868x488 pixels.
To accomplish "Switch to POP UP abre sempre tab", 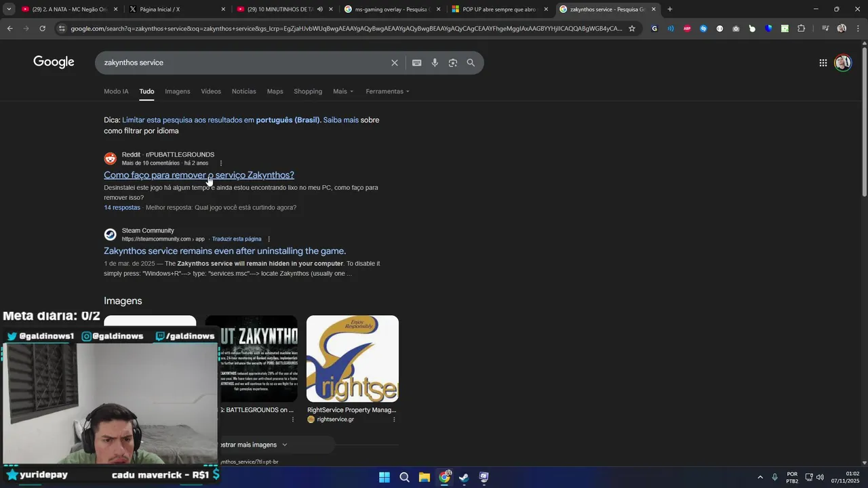I will point(500,9).
